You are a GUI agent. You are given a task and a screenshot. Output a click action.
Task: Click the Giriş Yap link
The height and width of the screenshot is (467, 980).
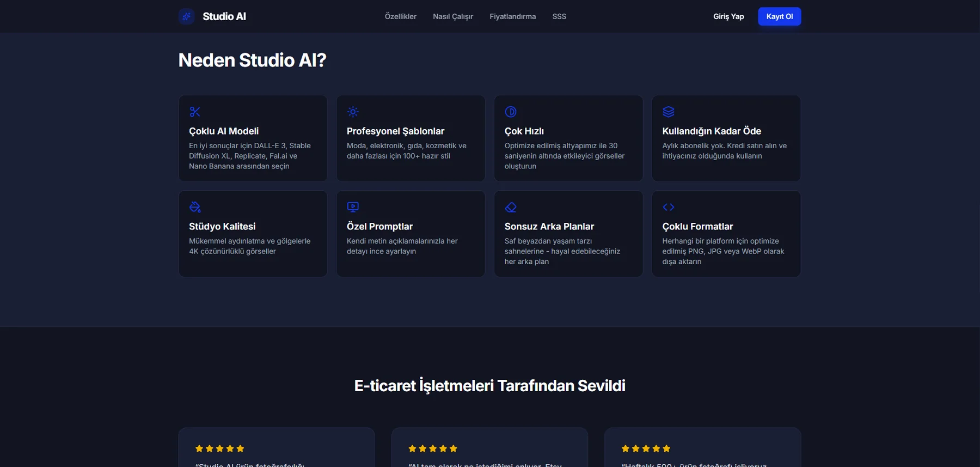(728, 16)
